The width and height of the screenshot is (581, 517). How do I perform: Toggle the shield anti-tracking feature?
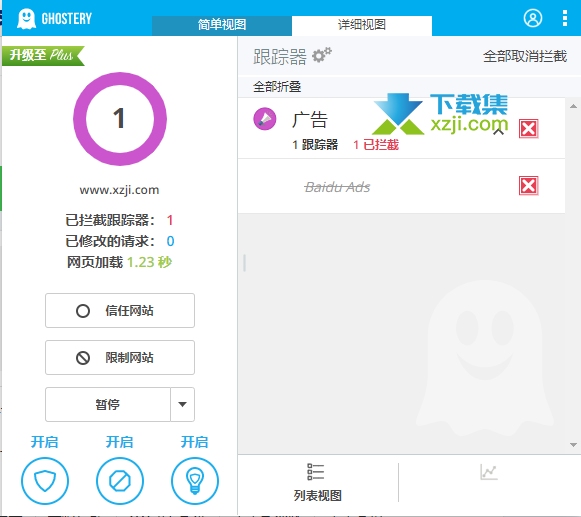(x=45, y=481)
